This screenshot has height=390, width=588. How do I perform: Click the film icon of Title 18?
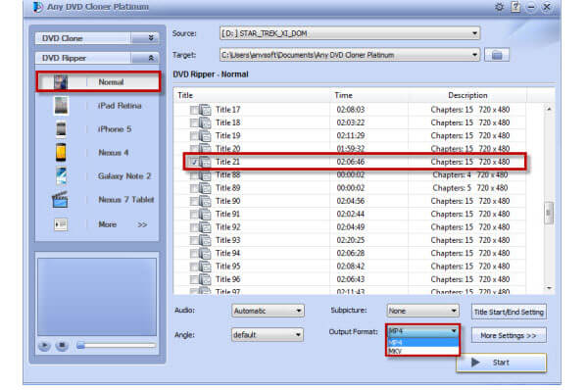coord(205,123)
